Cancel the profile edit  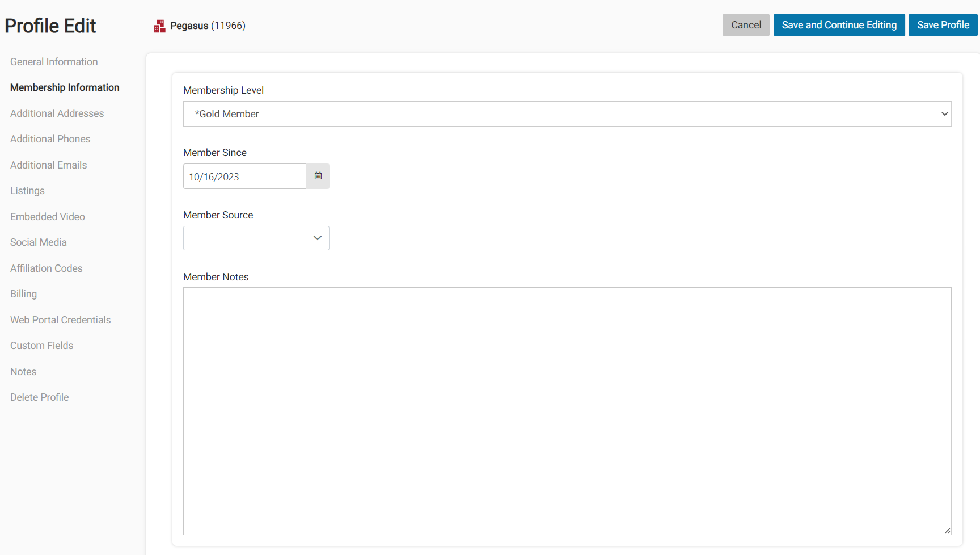click(746, 24)
